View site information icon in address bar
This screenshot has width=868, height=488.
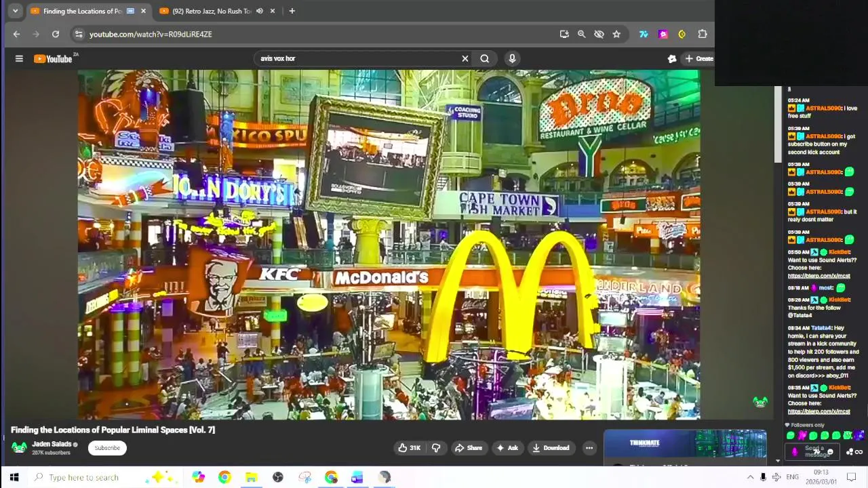point(79,34)
